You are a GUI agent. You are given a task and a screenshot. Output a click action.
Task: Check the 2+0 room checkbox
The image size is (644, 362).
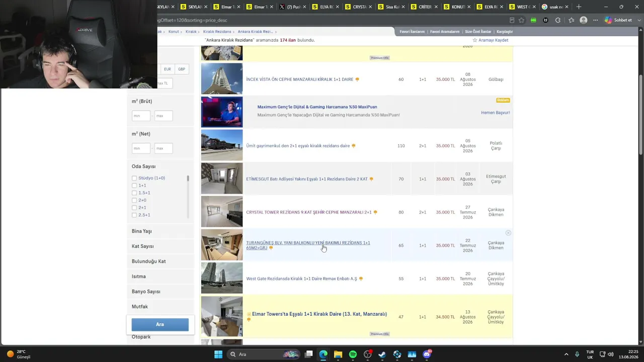pyautogui.click(x=134, y=200)
